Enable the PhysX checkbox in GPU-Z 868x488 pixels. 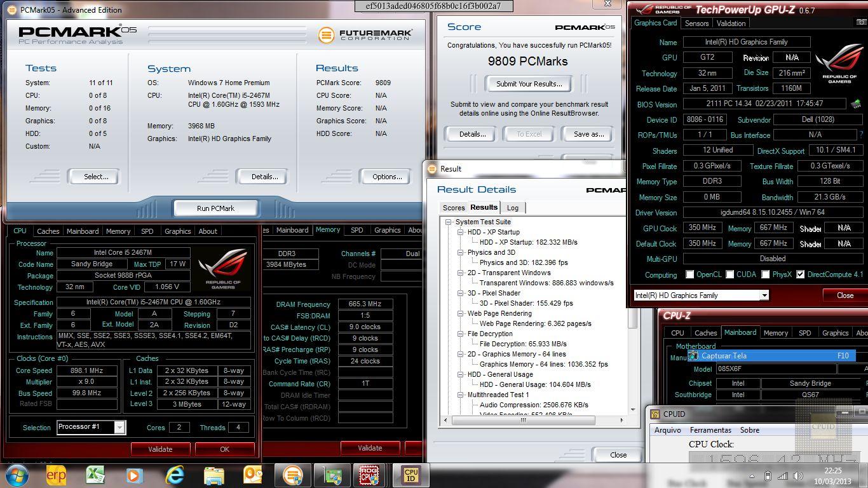[766, 274]
